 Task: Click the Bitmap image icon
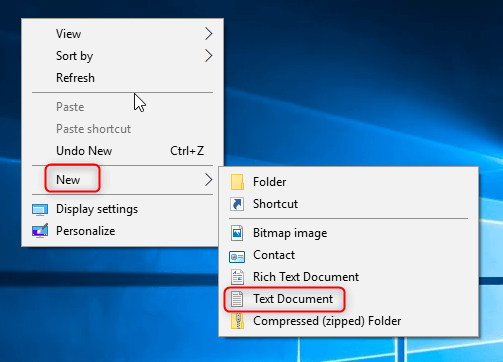pyautogui.click(x=237, y=233)
